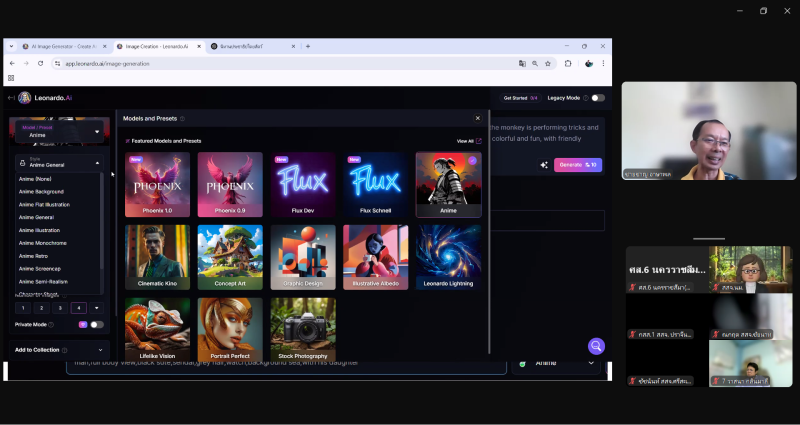Open the bottom Anime preset dropdown
Screen dimensions: 800x425
click(x=556, y=363)
